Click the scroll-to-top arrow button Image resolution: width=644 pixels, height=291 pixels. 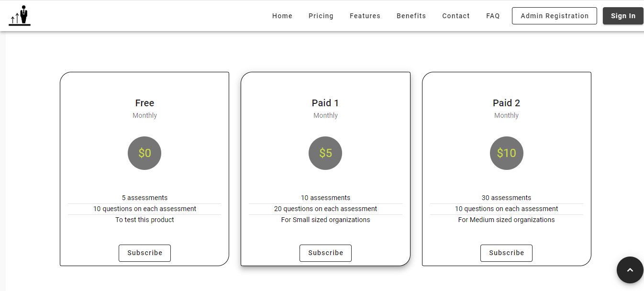[x=630, y=269]
